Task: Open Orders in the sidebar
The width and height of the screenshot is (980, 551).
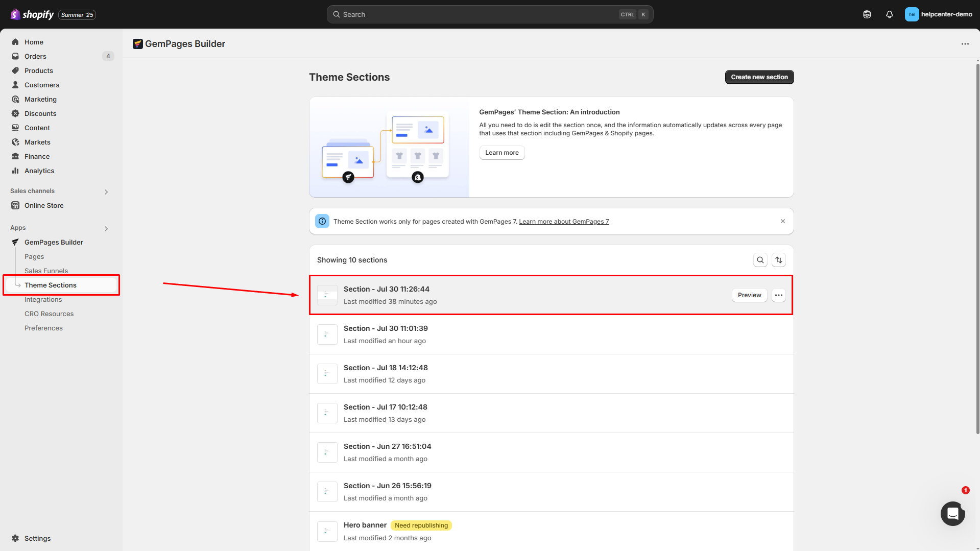Action: coord(35,56)
